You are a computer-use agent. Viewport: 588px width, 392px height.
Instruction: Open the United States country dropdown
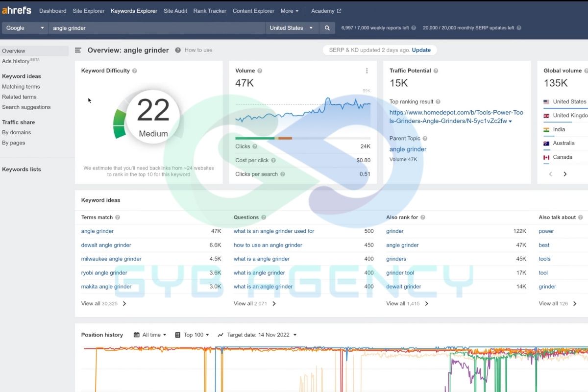[292, 28]
